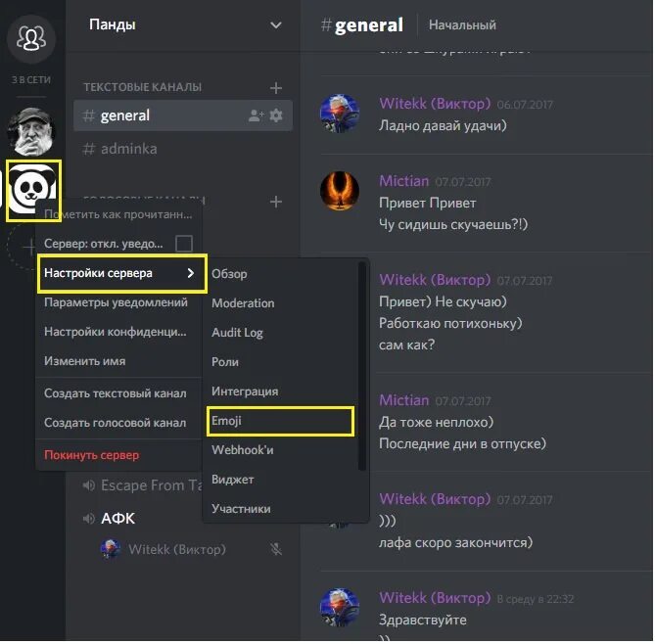The image size is (655, 644).
Task: Open invite icon on general channel
Action: (x=256, y=115)
